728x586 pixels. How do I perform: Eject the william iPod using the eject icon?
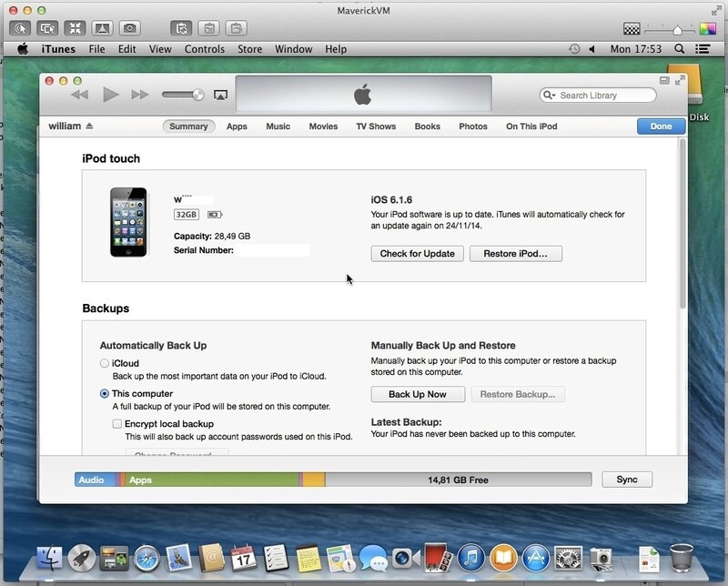pos(89,125)
